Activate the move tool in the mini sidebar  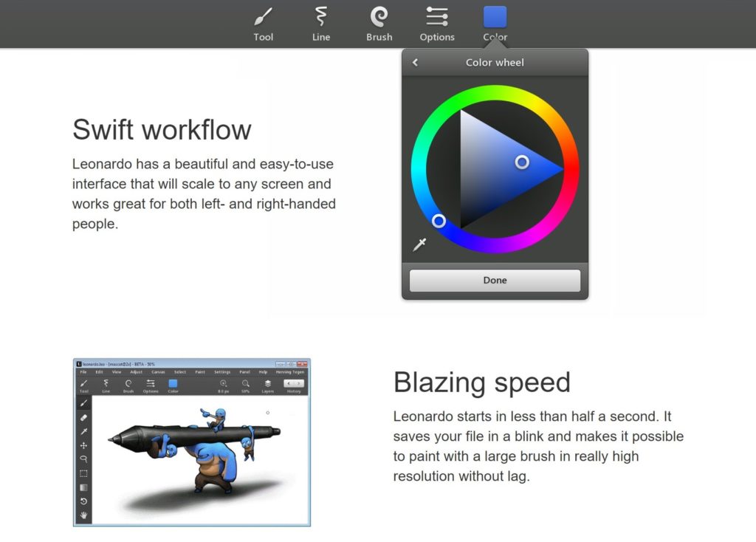[83, 445]
